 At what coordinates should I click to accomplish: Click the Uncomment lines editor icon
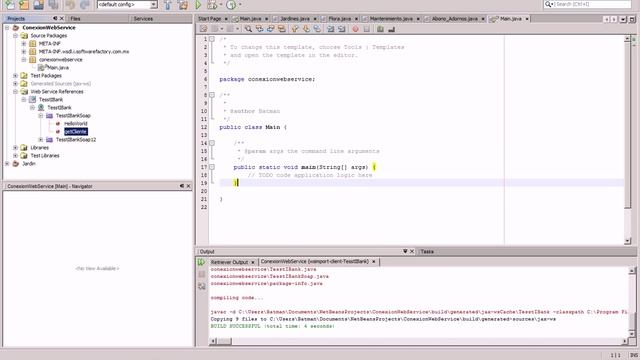click(x=391, y=29)
